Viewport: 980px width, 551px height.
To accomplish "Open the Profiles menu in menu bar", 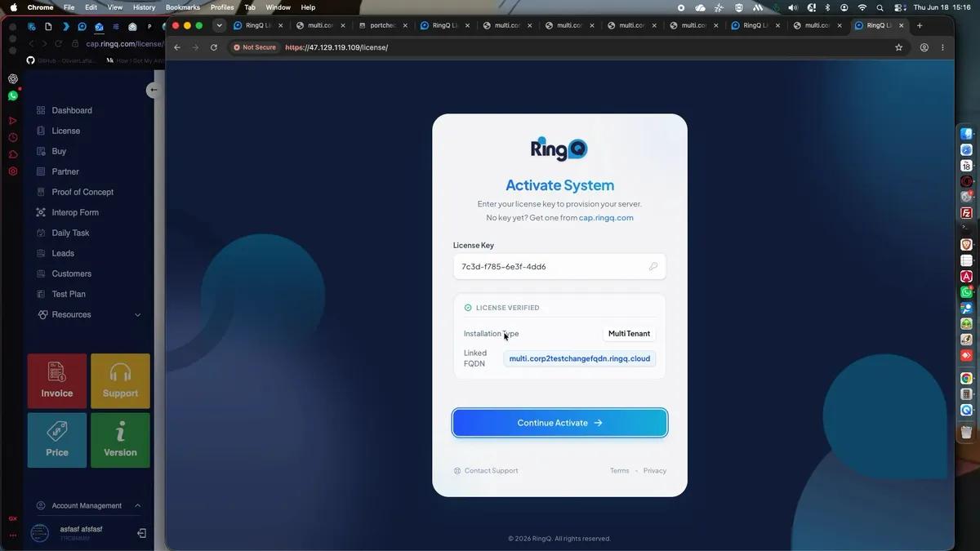I will tap(222, 7).
